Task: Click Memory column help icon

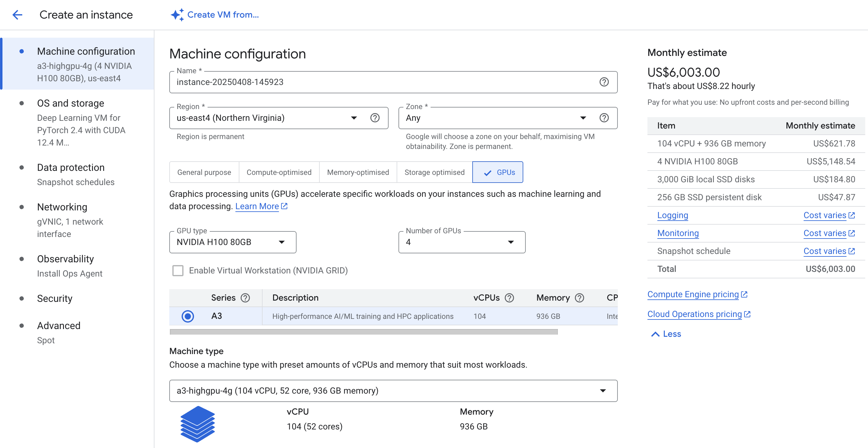Action: pos(579,298)
